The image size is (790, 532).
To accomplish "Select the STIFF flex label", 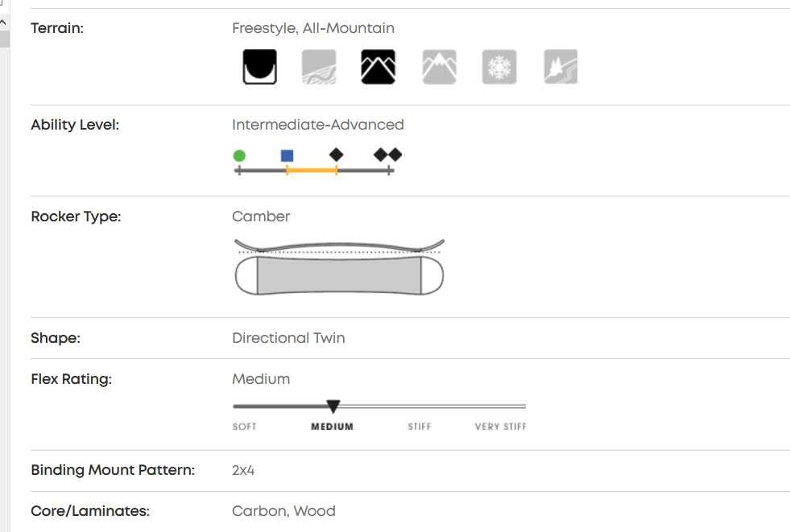I will pos(420,427).
